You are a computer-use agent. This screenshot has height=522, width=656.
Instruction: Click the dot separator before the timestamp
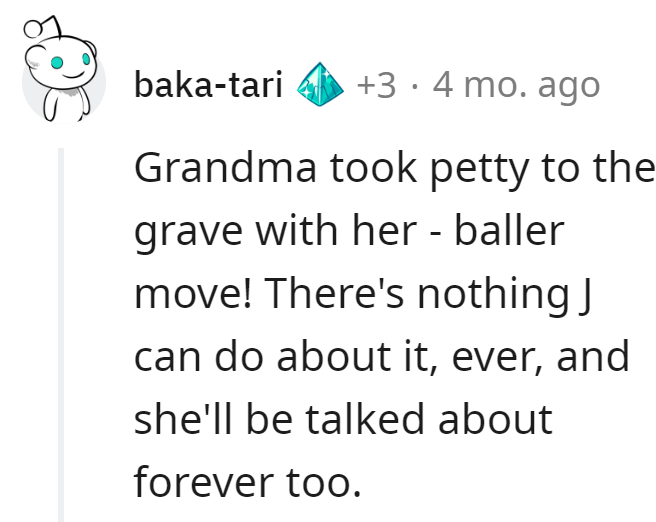(x=414, y=86)
